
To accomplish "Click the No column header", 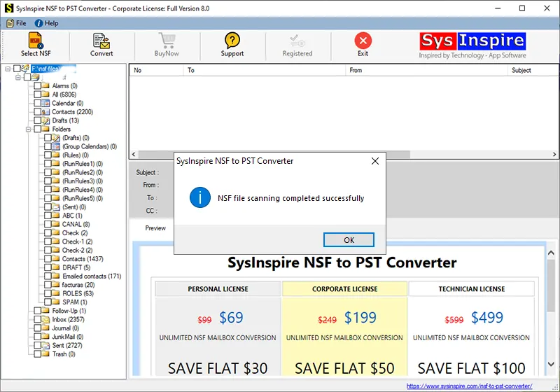I will [x=156, y=70].
